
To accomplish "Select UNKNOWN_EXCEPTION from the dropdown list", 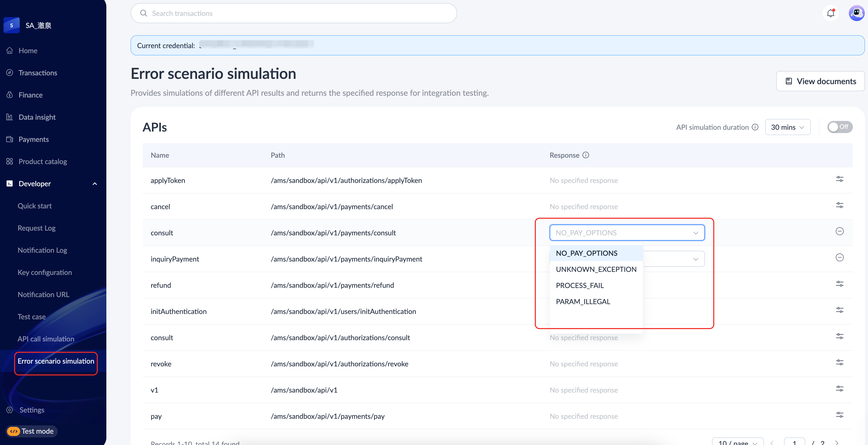I will 596,269.
